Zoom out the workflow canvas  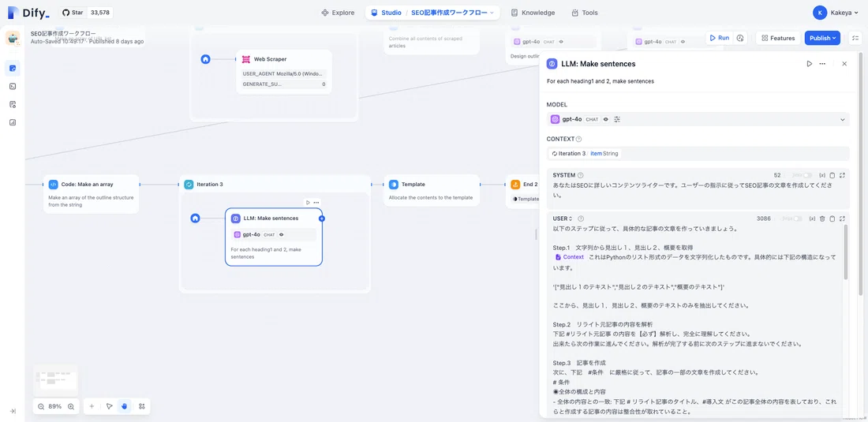41,406
